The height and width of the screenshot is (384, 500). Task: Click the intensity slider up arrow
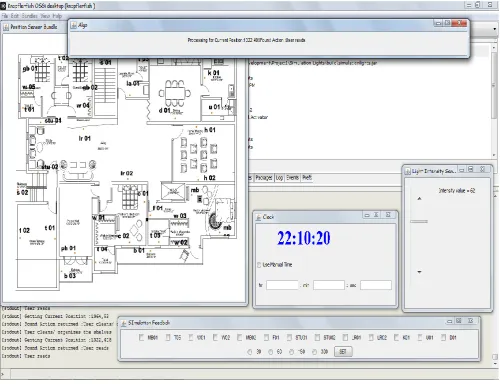pos(419,199)
